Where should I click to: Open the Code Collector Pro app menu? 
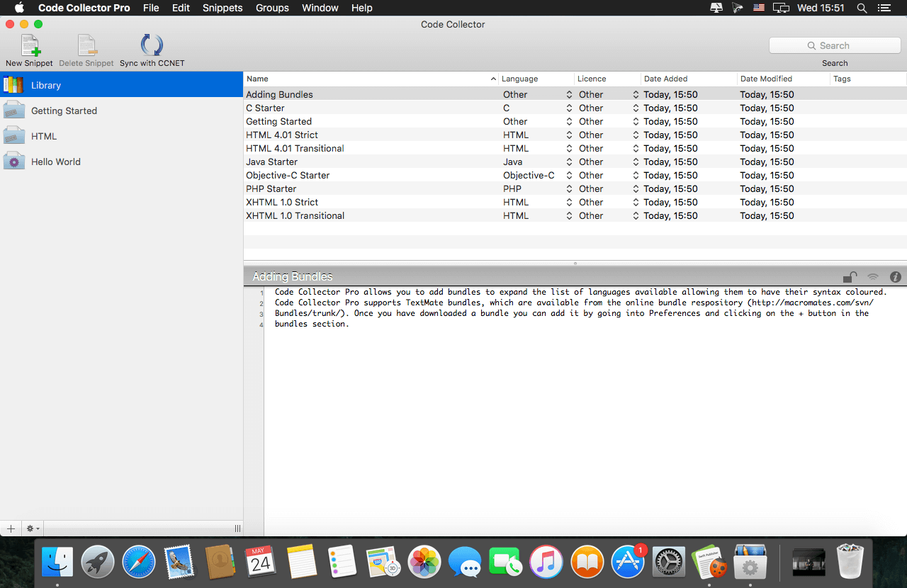click(x=84, y=8)
